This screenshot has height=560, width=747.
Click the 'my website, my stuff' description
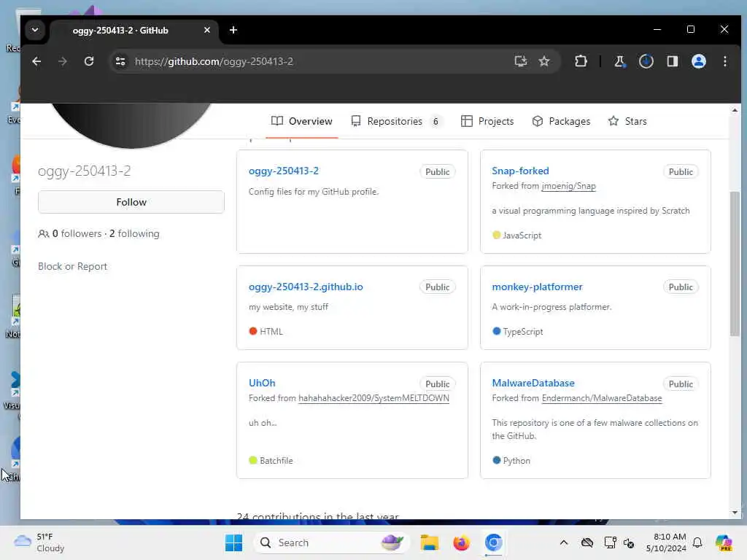click(288, 307)
